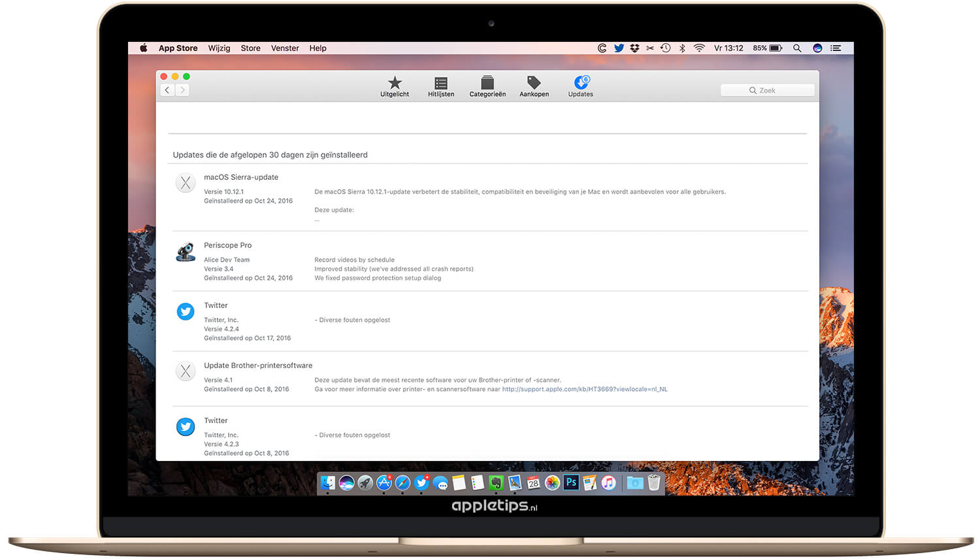This screenshot has width=980, height=559.
Task: Open iTunes in the Dock
Action: [x=609, y=483]
